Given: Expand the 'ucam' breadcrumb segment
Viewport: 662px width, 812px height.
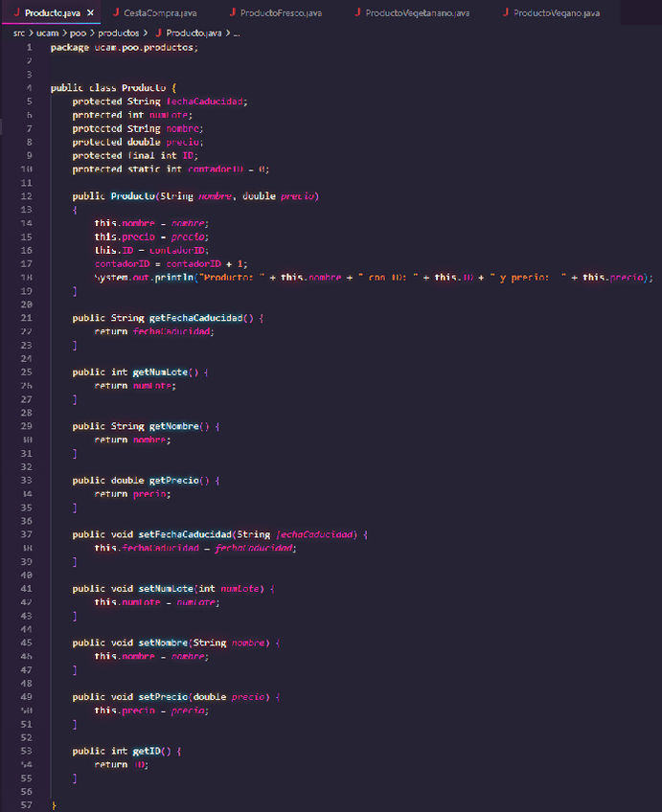Looking at the screenshot, I should click(x=48, y=33).
